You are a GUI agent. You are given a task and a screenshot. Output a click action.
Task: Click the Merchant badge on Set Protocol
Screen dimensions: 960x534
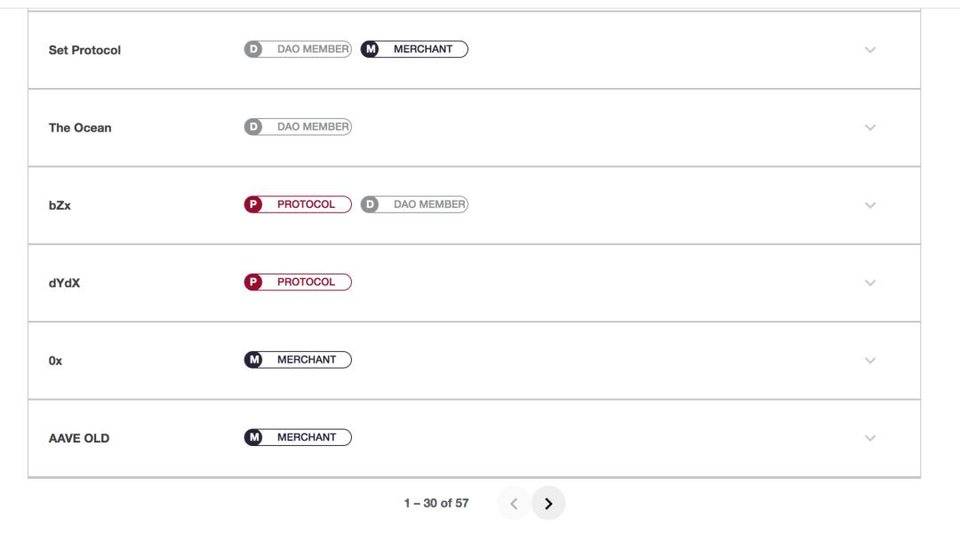tap(414, 49)
